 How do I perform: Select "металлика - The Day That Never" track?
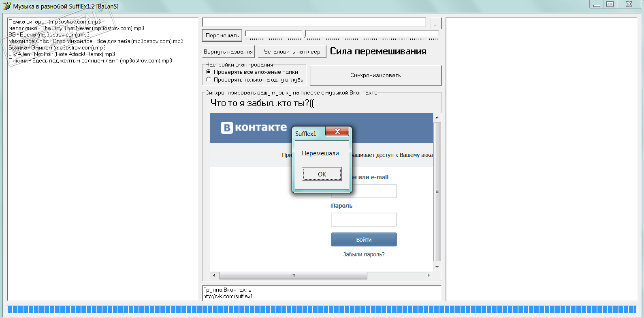click(x=76, y=28)
